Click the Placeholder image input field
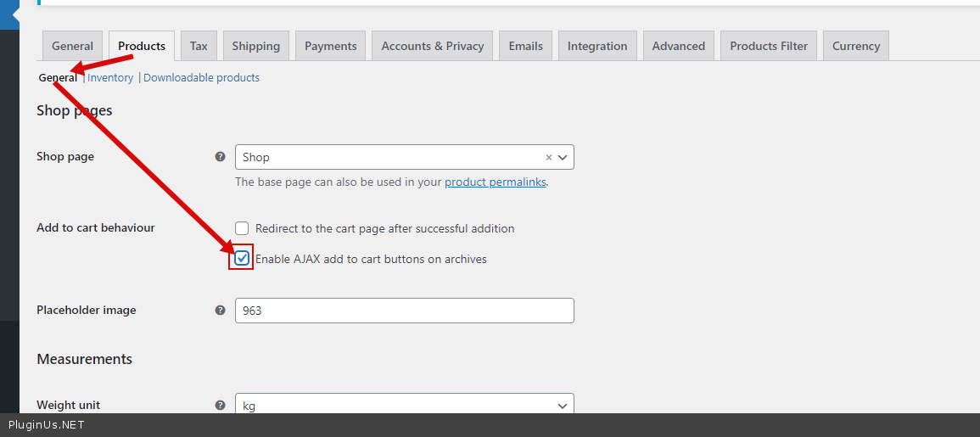The height and width of the screenshot is (437, 980). coord(404,311)
